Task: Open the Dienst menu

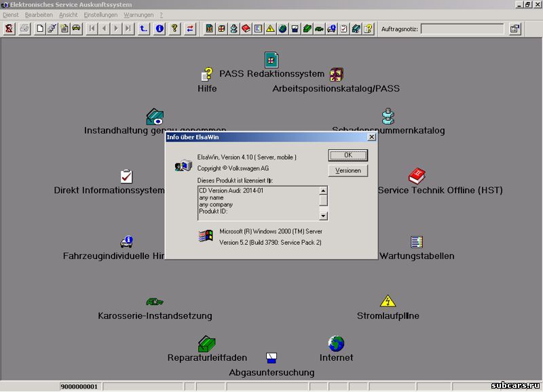Action: click(10, 15)
